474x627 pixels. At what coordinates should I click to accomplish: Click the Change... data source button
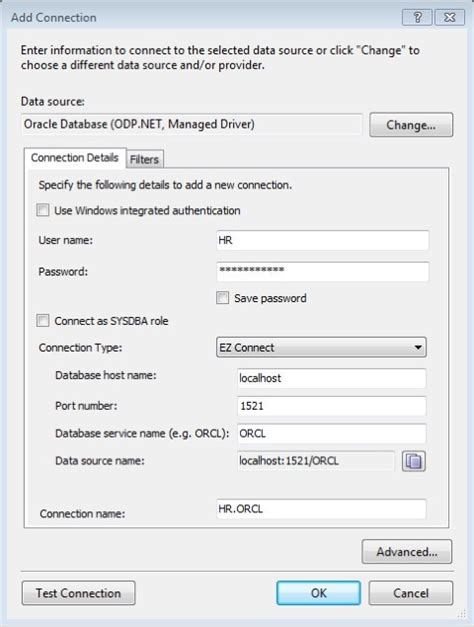point(411,125)
